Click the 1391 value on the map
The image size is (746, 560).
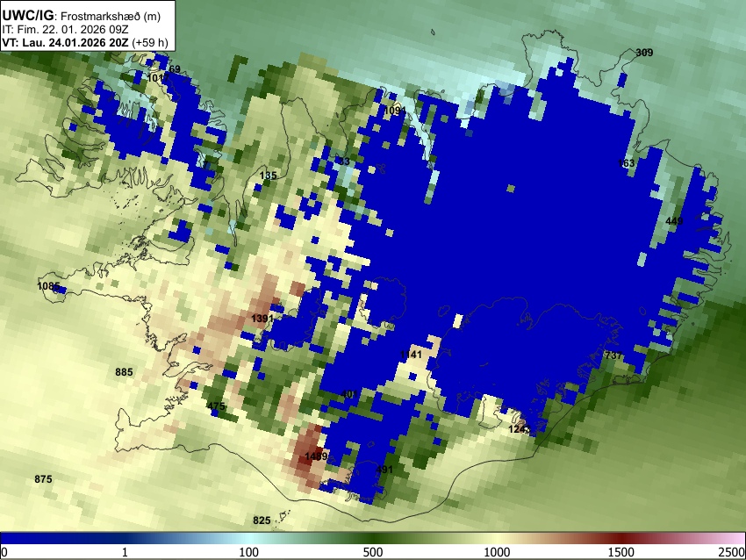(262, 319)
